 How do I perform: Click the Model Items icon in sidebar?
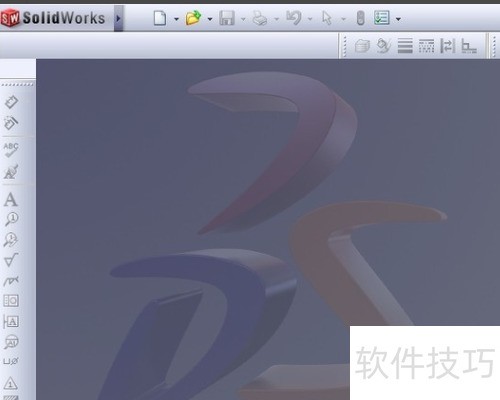[x=11, y=123]
